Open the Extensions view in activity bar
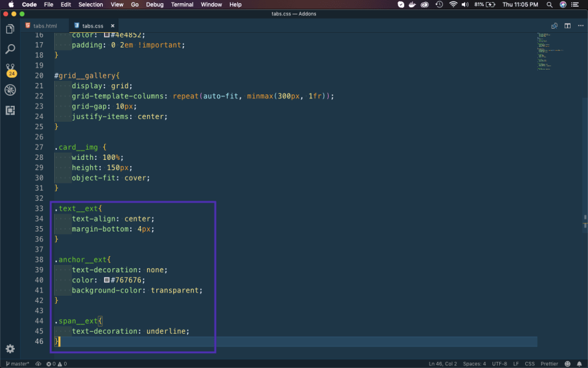Viewport: 588px width, 368px height. [10, 110]
